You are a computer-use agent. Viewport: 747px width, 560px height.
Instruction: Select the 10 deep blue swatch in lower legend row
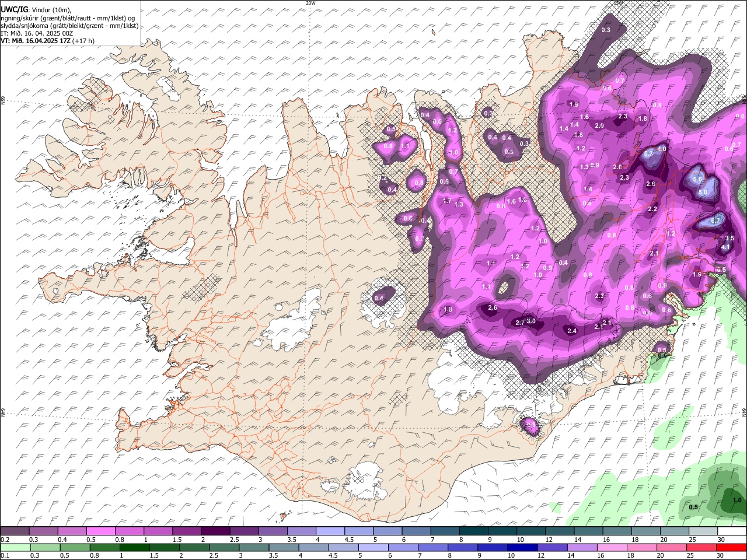pos(522,548)
